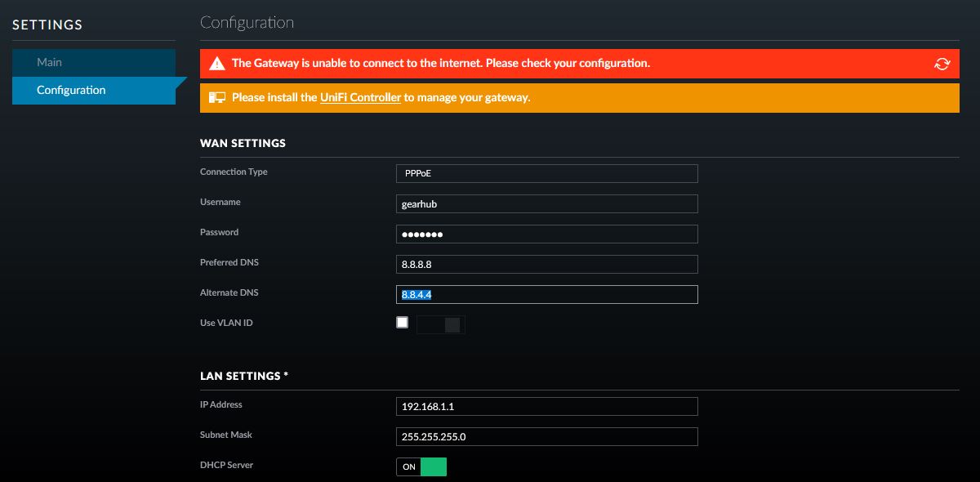Image resolution: width=980 pixels, height=482 pixels.
Task: Enable the Use VLAN ID checkbox
Action: [402, 323]
